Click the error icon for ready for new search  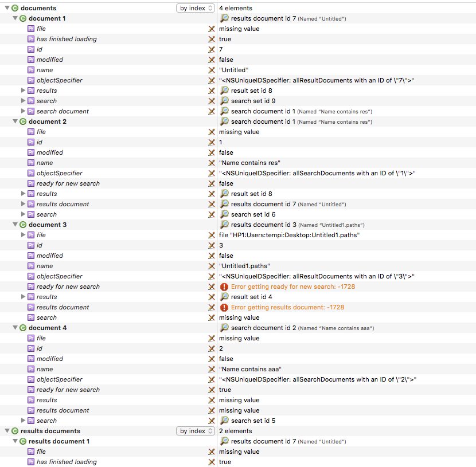(224, 287)
